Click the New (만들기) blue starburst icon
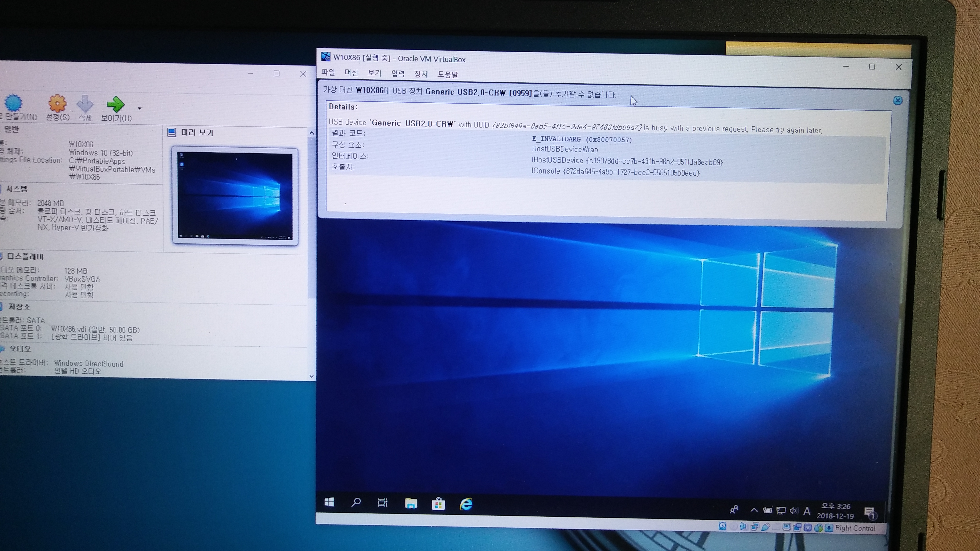 tap(13, 103)
